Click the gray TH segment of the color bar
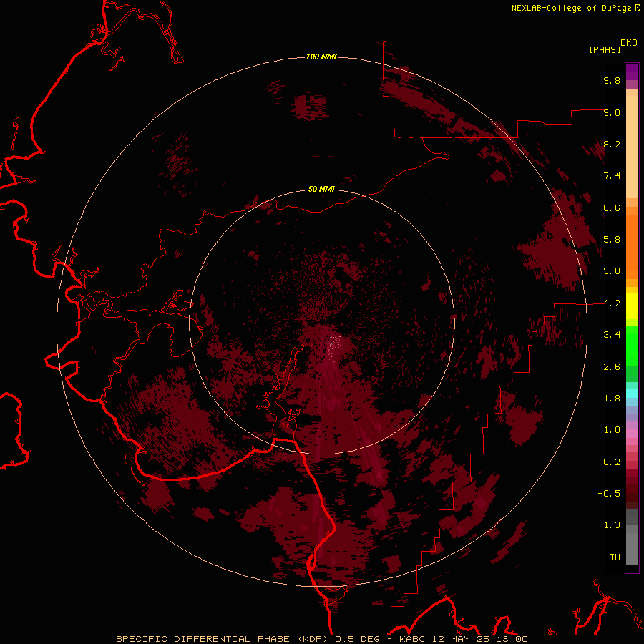The height and width of the screenshot is (644, 644). tap(632, 548)
